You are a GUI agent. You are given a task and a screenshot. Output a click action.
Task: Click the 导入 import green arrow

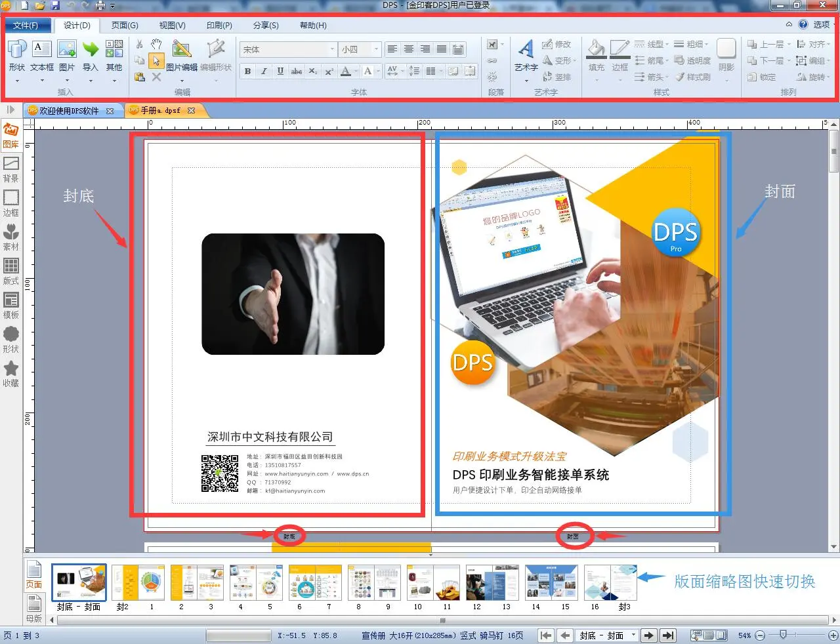91,55
